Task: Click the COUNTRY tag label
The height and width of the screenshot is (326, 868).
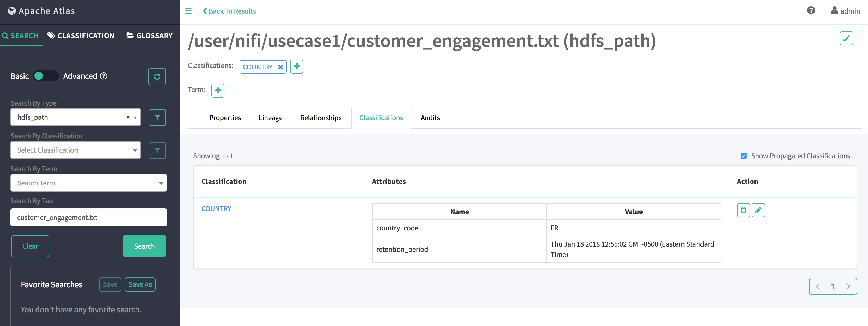Action: 258,67
